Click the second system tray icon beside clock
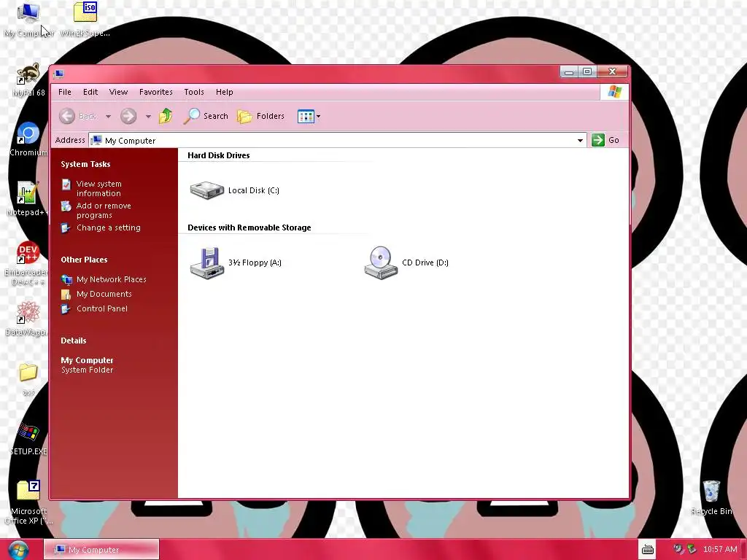The width and height of the screenshot is (747, 560). (x=692, y=550)
